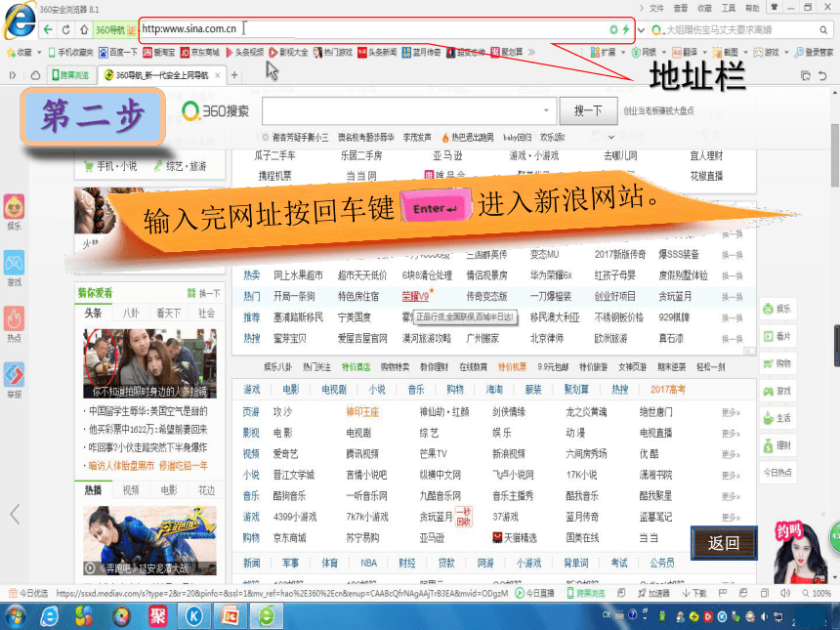Expand the address bar history dropdown

(x=642, y=30)
